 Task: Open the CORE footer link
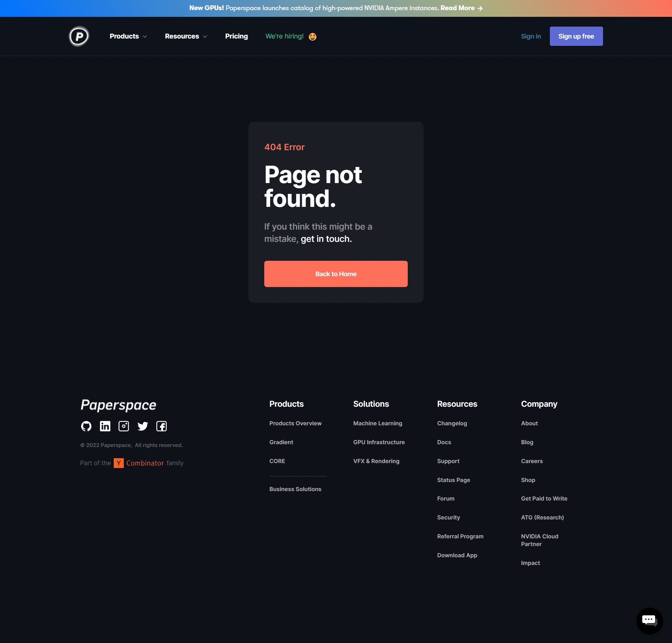(277, 461)
